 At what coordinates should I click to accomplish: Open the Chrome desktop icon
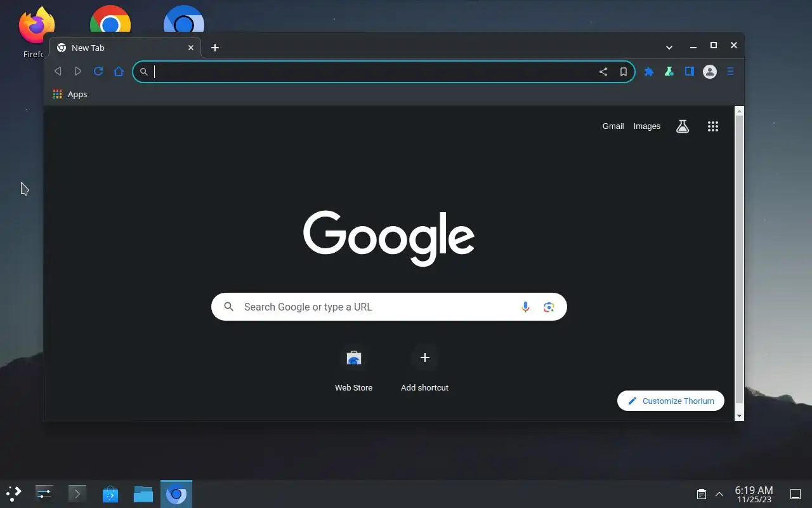(x=110, y=19)
